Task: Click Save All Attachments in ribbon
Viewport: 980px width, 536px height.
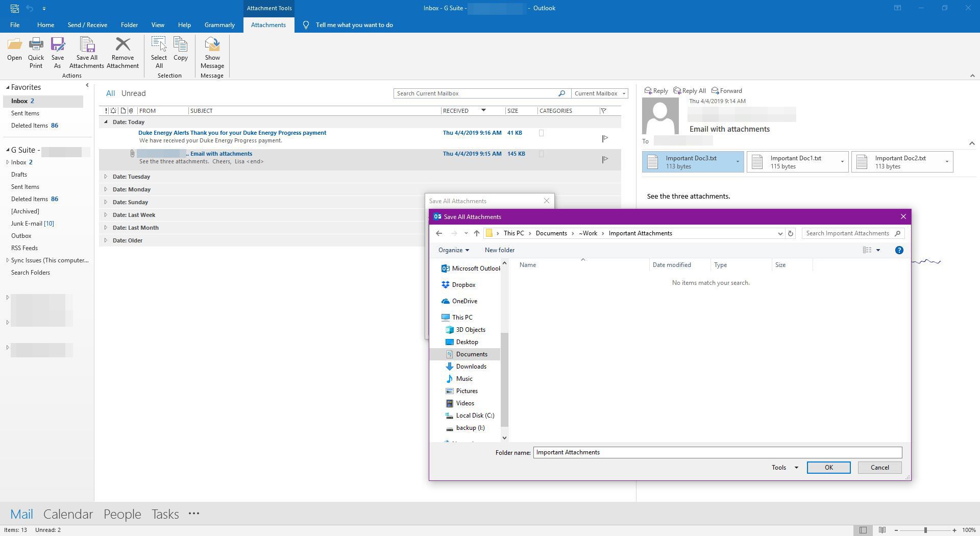Action: (87, 53)
